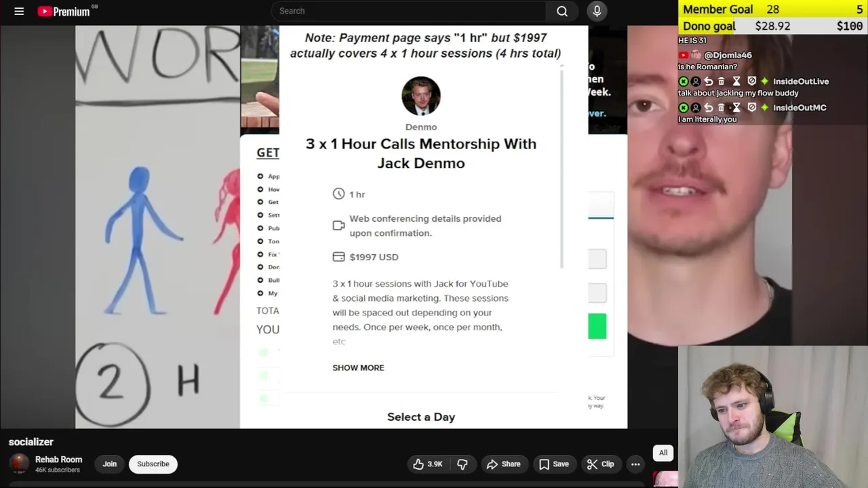Expand description with SHOW MORE
The image size is (868, 488).
pos(358,368)
